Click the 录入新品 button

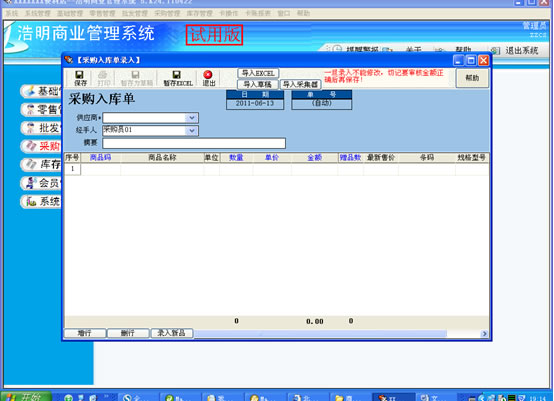[x=172, y=333]
